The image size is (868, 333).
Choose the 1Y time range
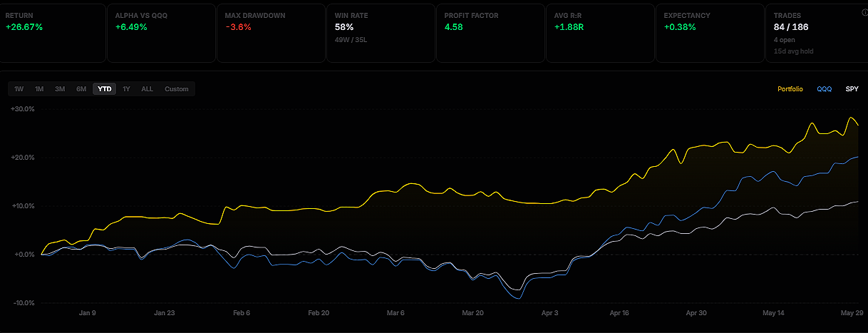point(126,89)
